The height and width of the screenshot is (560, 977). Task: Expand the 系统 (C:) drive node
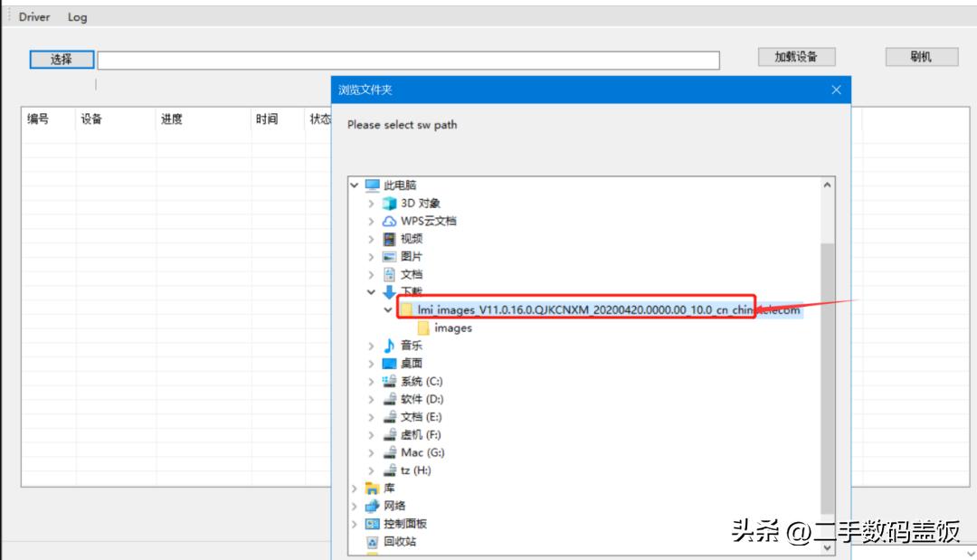coord(372,381)
